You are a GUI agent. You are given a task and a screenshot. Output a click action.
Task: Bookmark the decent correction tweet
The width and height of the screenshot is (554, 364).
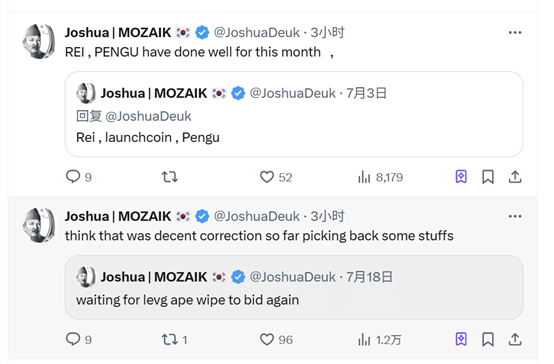click(488, 339)
